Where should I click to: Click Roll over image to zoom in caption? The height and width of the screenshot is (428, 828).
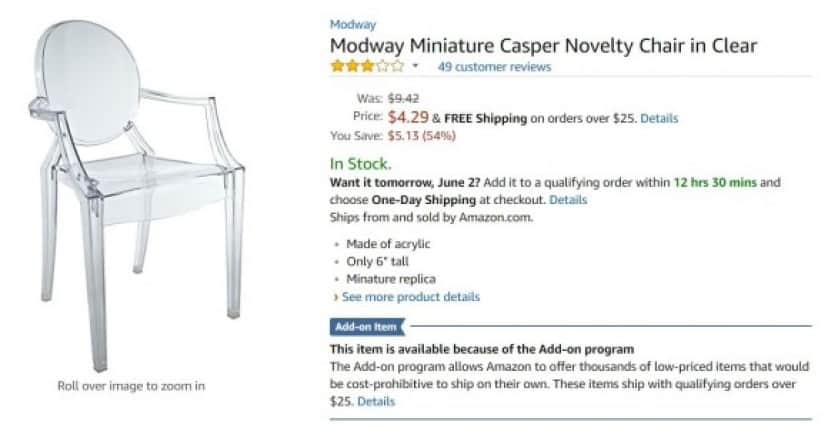[130, 386]
